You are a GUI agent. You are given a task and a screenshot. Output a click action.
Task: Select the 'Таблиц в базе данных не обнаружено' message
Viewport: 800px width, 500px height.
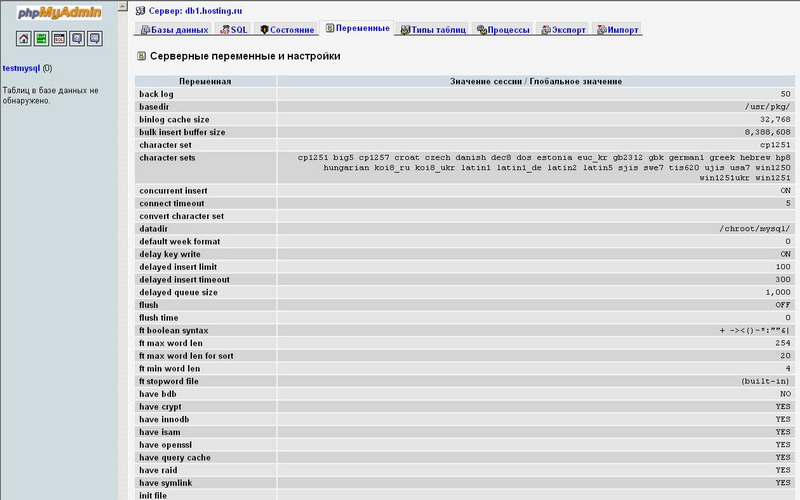[x=50, y=95]
